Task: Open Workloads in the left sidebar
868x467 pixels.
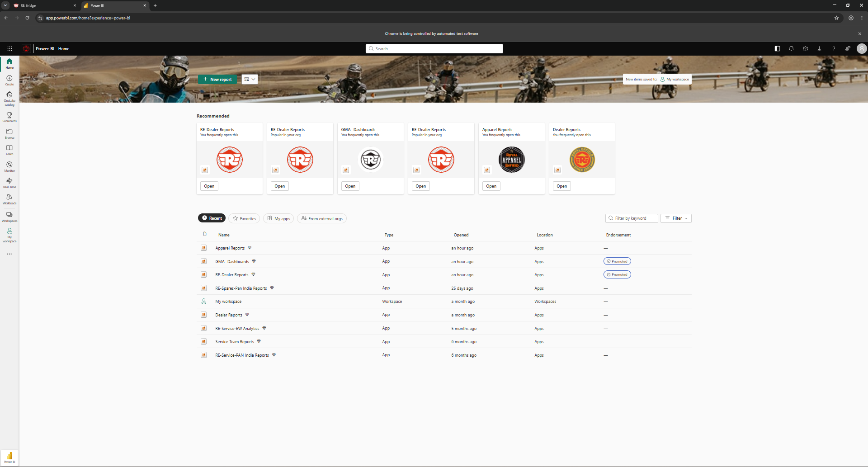Action: pyautogui.click(x=9, y=199)
